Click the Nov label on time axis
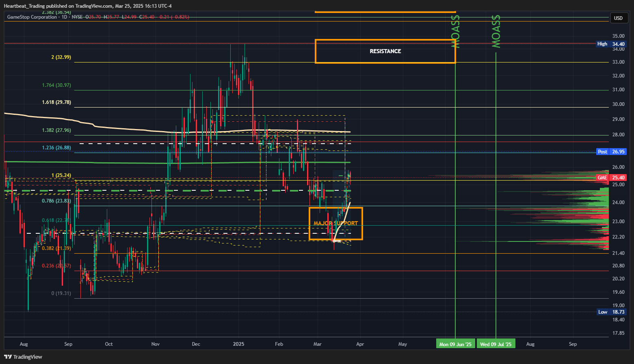Viewport: 634px width, 364px height. [155, 344]
